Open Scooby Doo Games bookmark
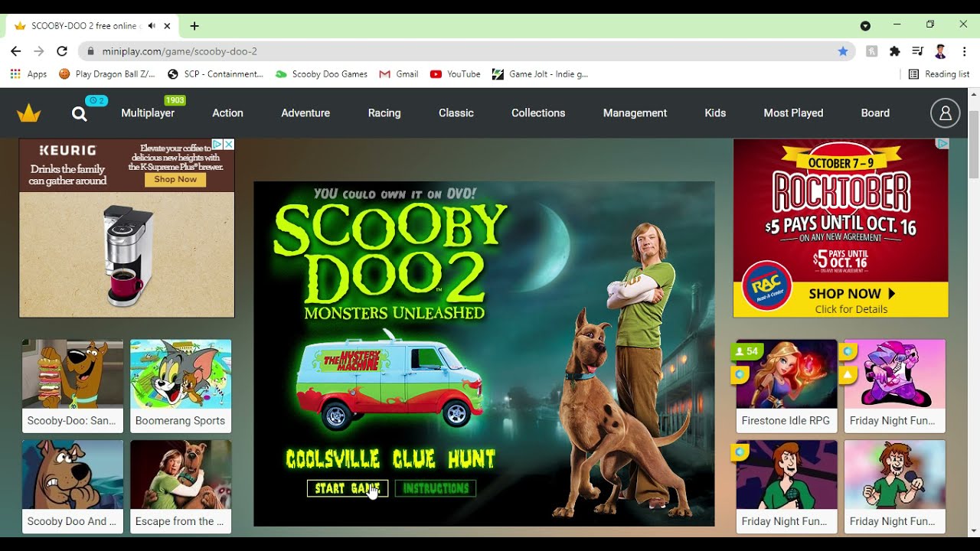 322,74
